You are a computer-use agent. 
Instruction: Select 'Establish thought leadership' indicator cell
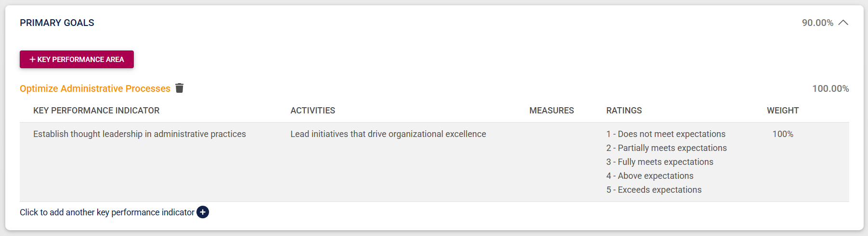coord(140,134)
